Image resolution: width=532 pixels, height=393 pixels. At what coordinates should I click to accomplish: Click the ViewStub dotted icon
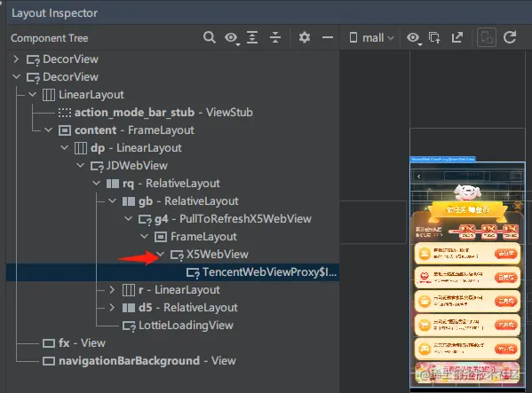coord(65,113)
